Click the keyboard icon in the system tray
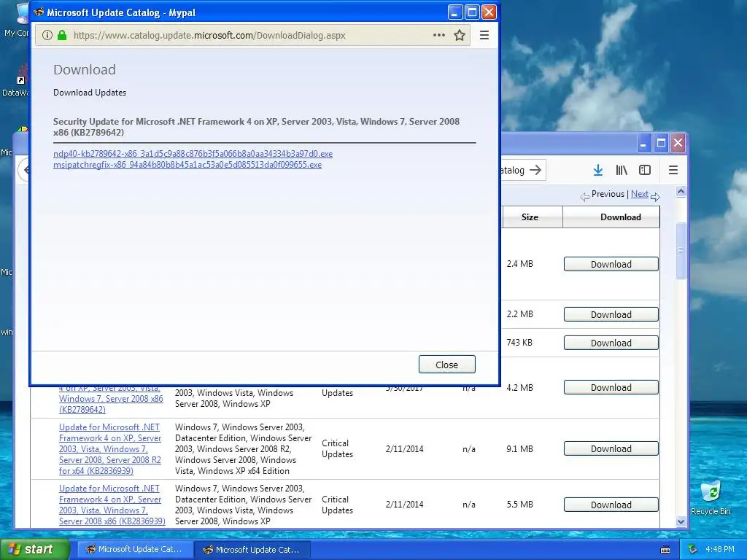 [665, 550]
